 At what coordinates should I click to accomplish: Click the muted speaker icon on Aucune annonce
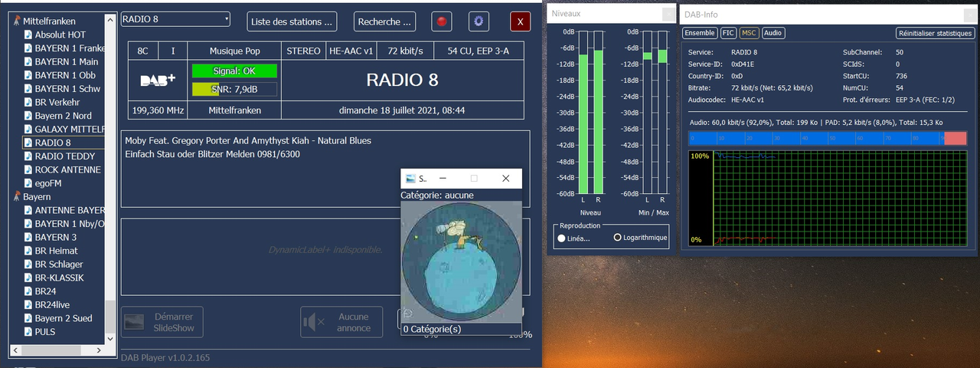coord(314,322)
